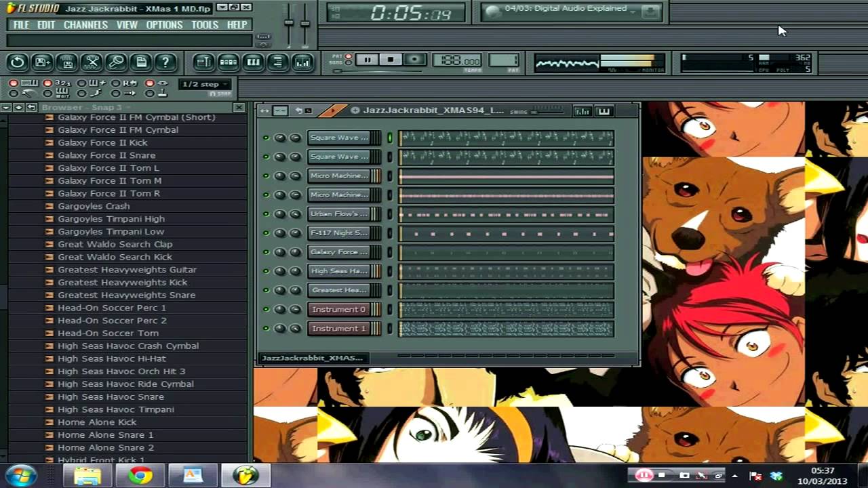Toggle the recording countdown 3-2-1 option

tap(58, 83)
